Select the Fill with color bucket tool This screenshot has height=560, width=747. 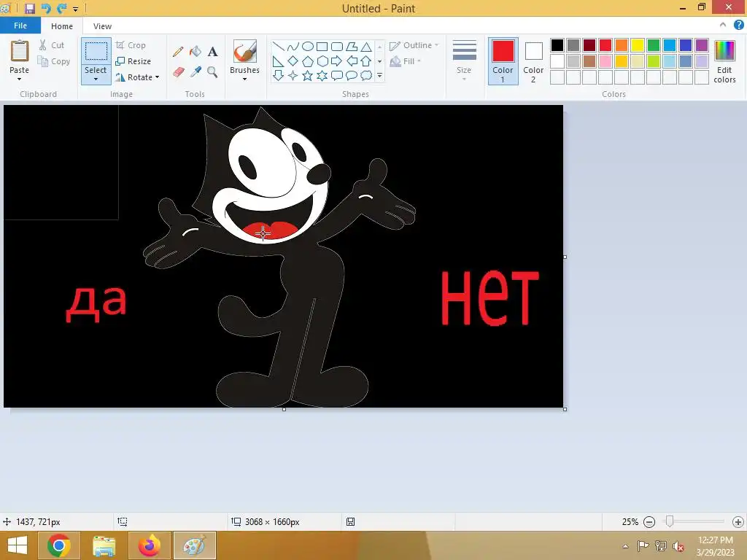pyautogui.click(x=196, y=52)
